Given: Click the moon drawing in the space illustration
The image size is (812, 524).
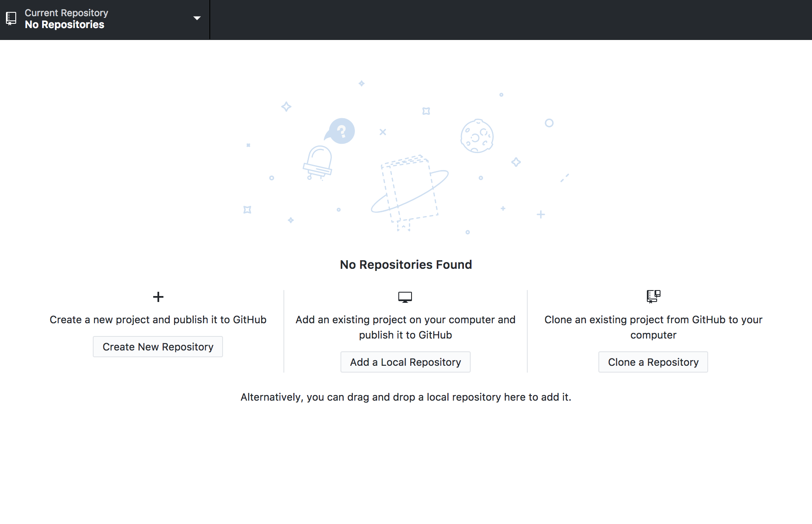Looking at the screenshot, I should click(x=477, y=136).
